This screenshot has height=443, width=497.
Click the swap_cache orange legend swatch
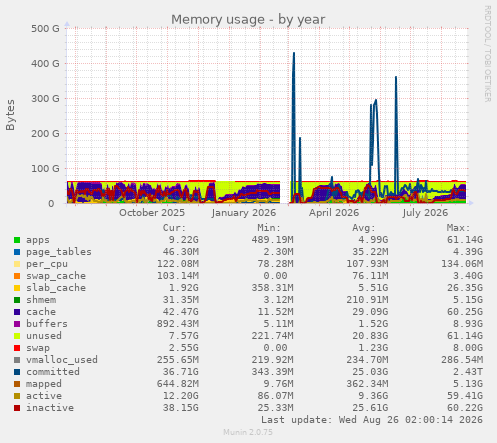(17, 276)
